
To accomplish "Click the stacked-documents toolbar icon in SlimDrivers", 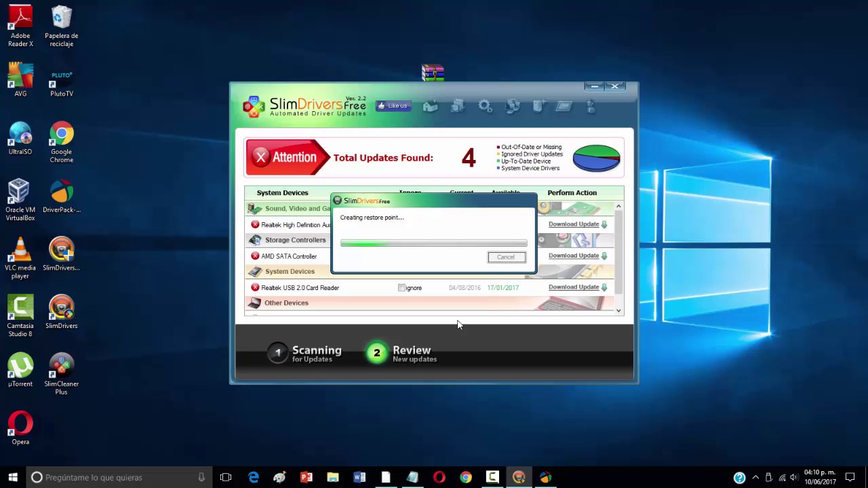I will 458,106.
